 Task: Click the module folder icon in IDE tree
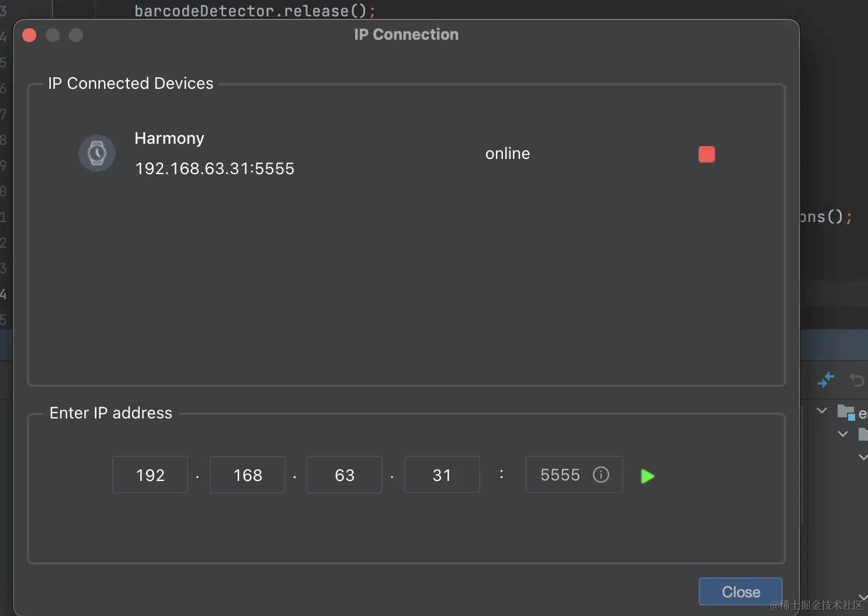pyautogui.click(x=846, y=413)
